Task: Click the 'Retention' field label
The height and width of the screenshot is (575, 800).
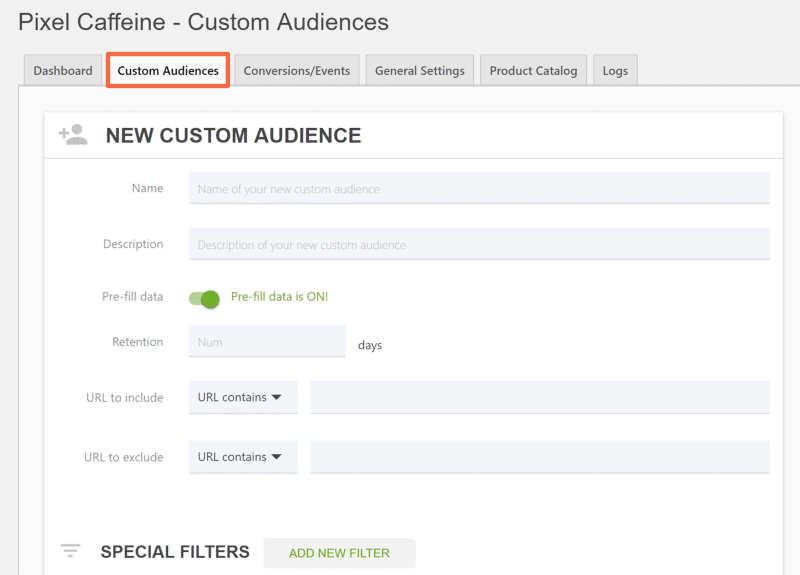Action: (x=138, y=342)
